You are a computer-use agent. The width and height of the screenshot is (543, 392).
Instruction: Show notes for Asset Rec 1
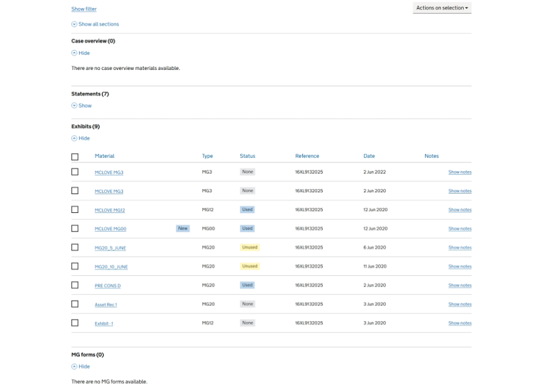(460, 304)
